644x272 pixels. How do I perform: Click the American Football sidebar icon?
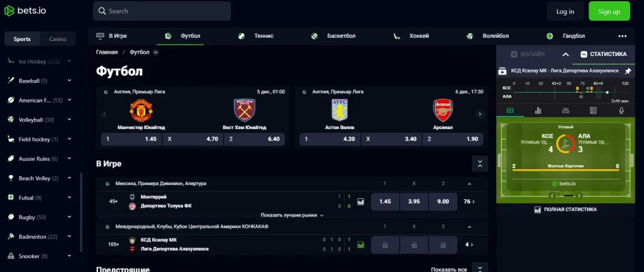[11, 100]
